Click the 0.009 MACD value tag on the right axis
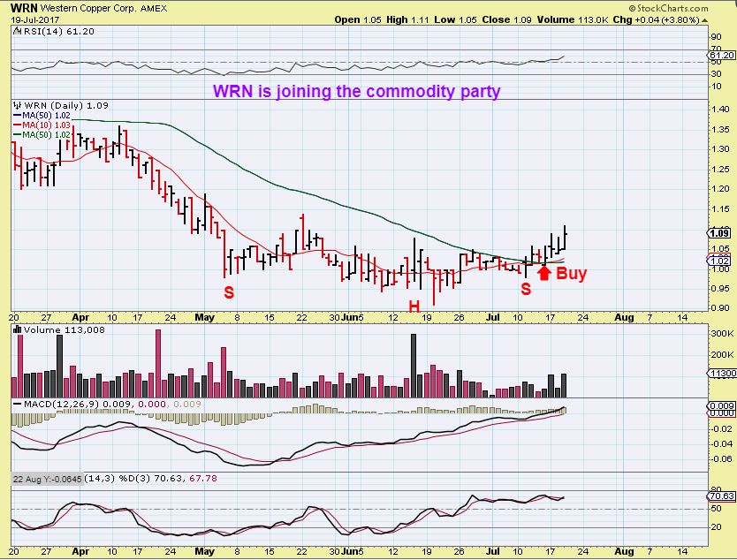The height and width of the screenshot is (560, 737). click(723, 405)
